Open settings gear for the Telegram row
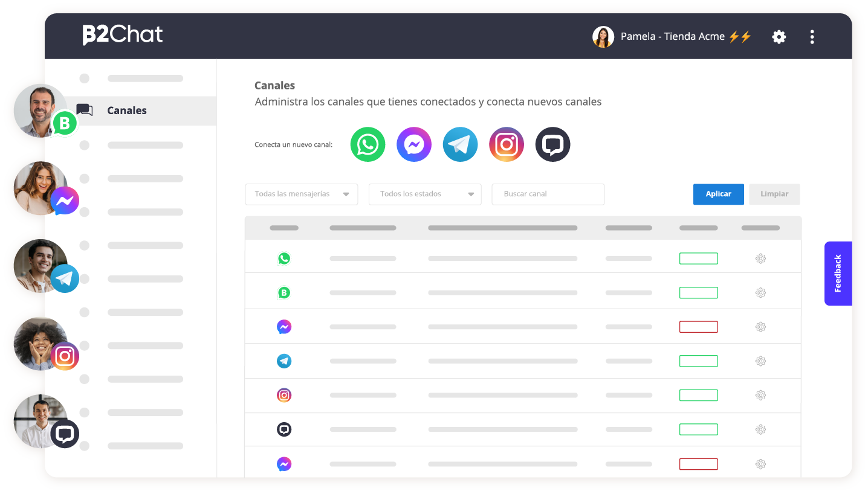 [x=760, y=361]
